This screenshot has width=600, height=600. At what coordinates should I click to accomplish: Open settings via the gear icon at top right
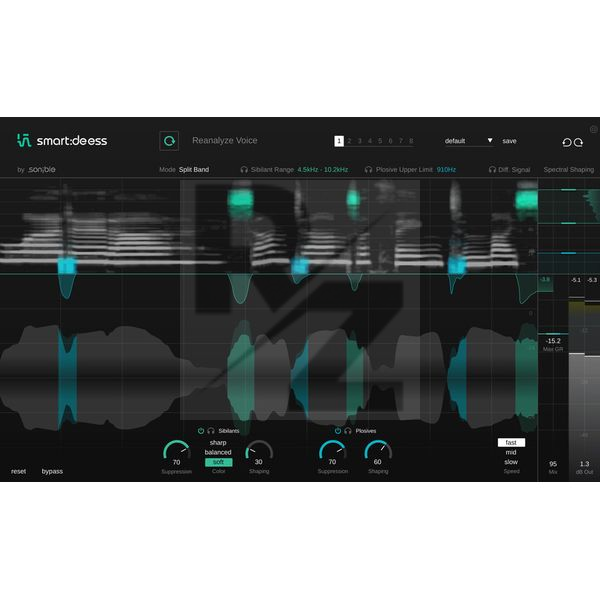tap(593, 129)
